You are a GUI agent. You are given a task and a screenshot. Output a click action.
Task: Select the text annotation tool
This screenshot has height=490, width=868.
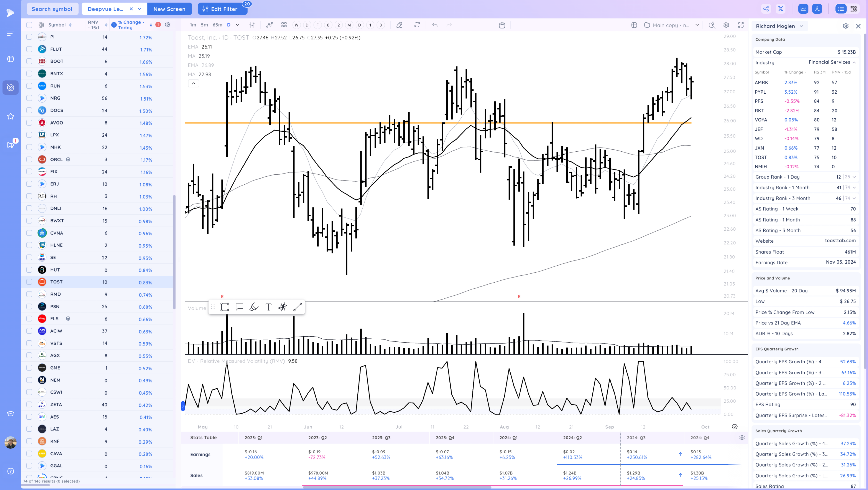click(x=268, y=307)
